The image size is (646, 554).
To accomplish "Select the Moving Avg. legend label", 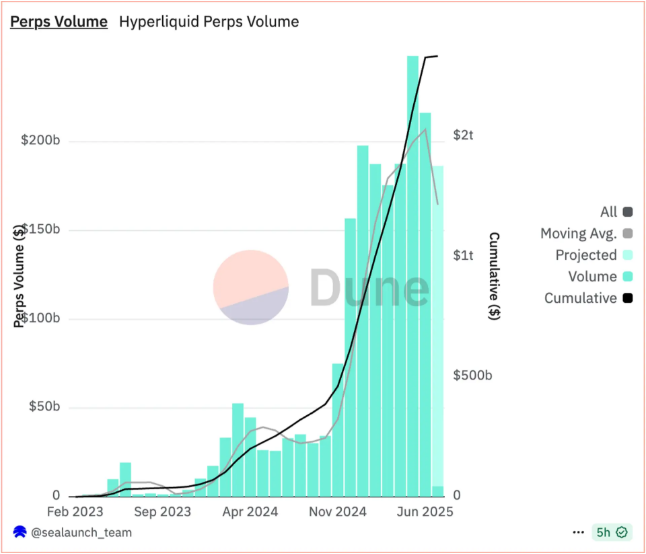I will point(578,234).
